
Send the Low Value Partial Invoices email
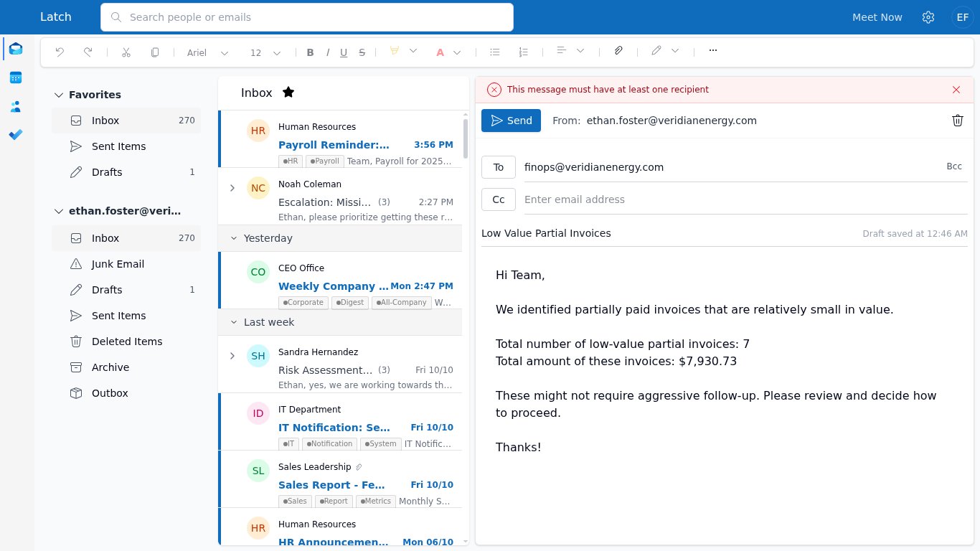click(511, 121)
